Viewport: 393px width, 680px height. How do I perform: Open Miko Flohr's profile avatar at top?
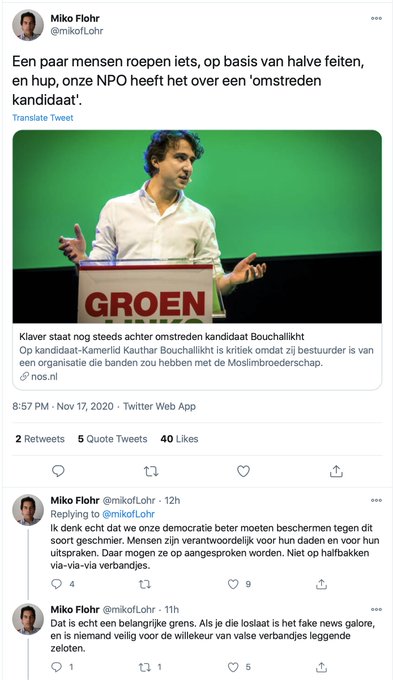28,25
